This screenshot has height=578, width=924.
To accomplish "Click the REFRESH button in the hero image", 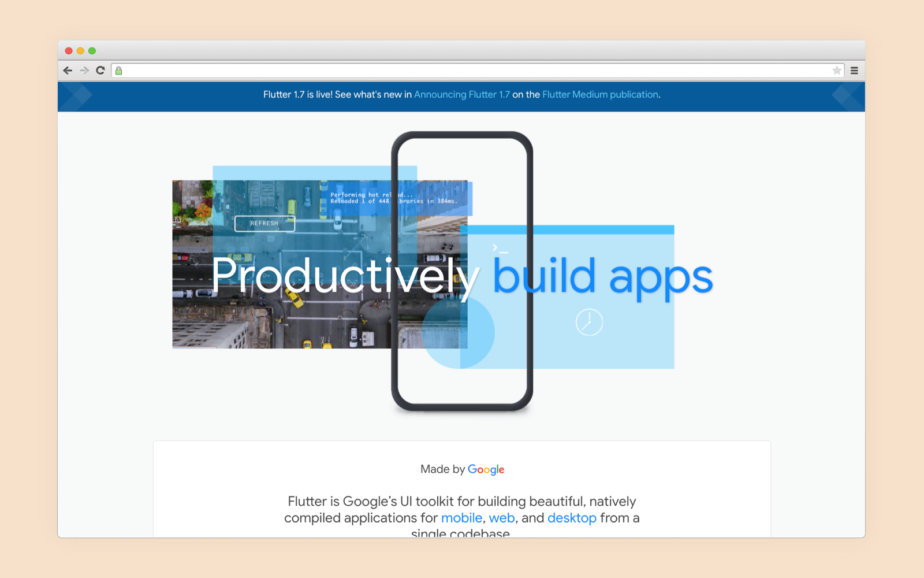I will click(264, 223).
